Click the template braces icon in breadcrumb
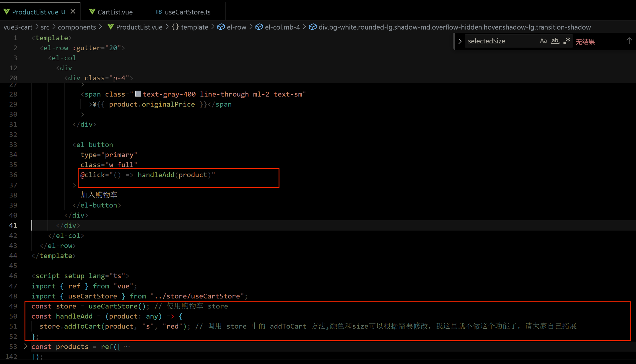This screenshot has width=636, height=364. 175,27
